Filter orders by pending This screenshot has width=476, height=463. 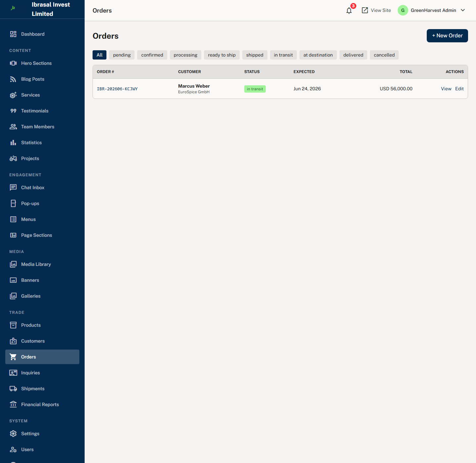(x=122, y=55)
